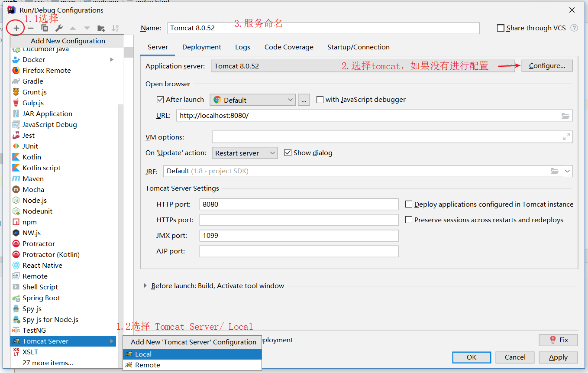The width and height of the screenshot is (588, 373).
Task: Open the Restart server update action dropdown
Action: click(x=245, y=153)
